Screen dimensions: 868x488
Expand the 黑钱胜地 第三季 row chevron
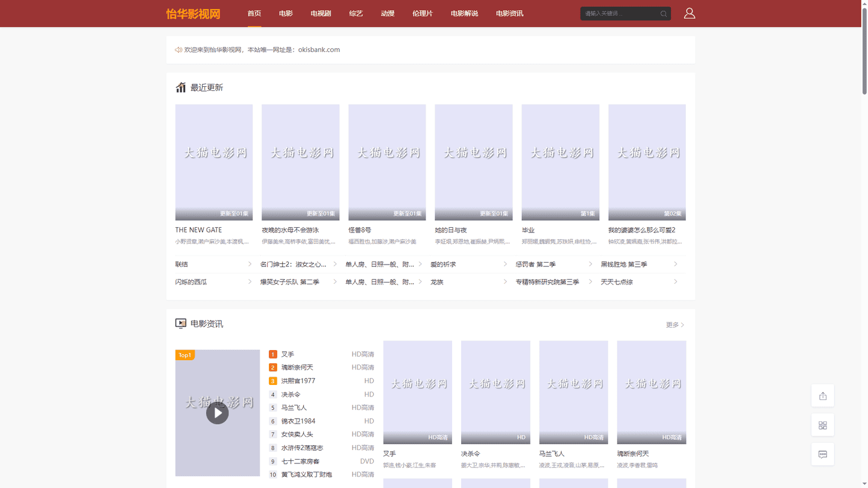click(x=675, y=264)
